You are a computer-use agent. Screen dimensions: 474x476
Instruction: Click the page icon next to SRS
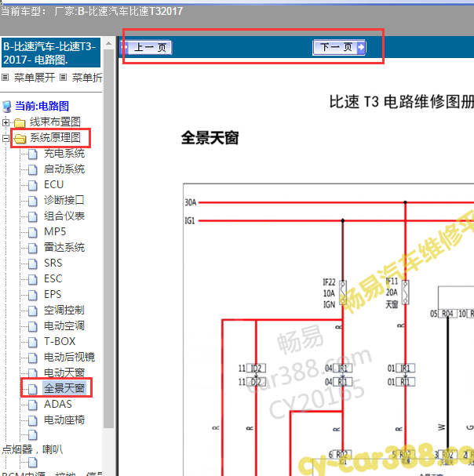pyautogui.click(x=33, y=263)
